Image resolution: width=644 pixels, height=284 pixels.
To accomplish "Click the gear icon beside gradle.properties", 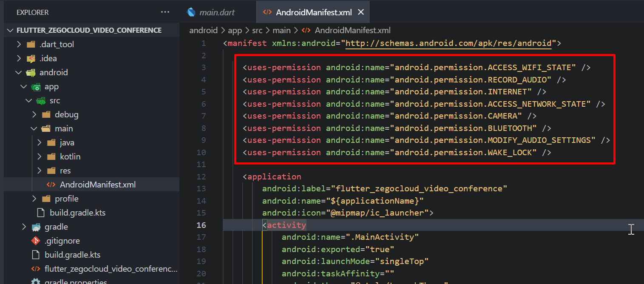I will pyautogui.click(x=36, y=281).
